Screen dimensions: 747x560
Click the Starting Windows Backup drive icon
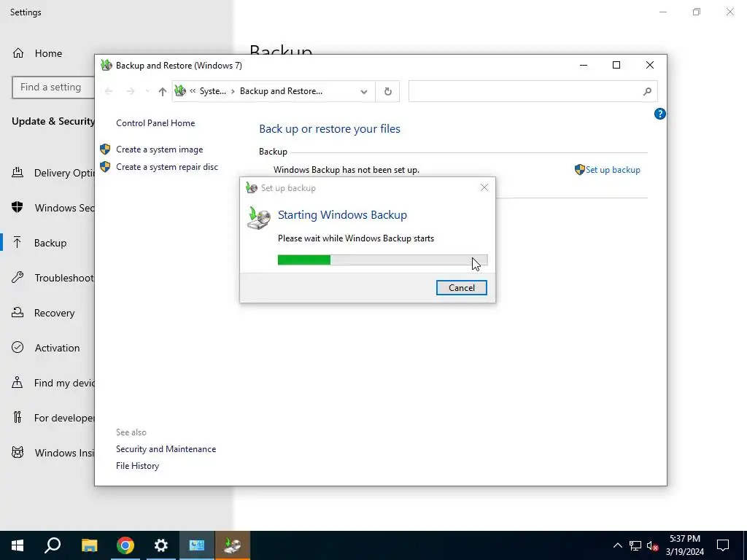click(258, 218)
